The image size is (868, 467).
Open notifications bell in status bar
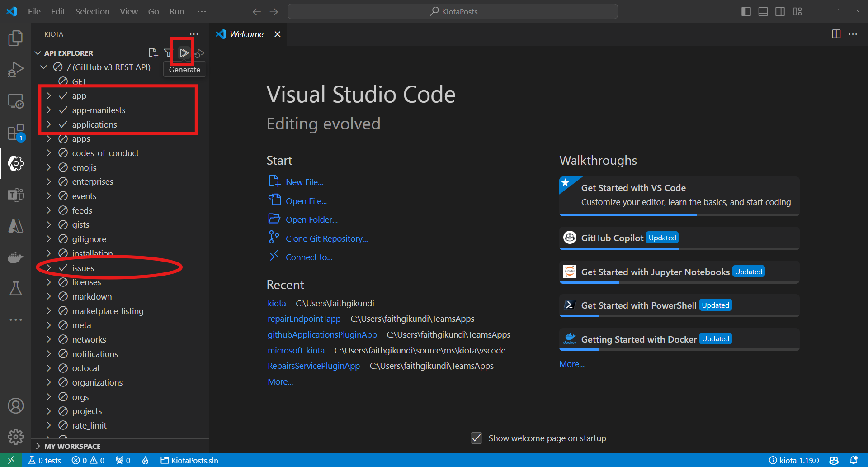(x=854, y=460)
